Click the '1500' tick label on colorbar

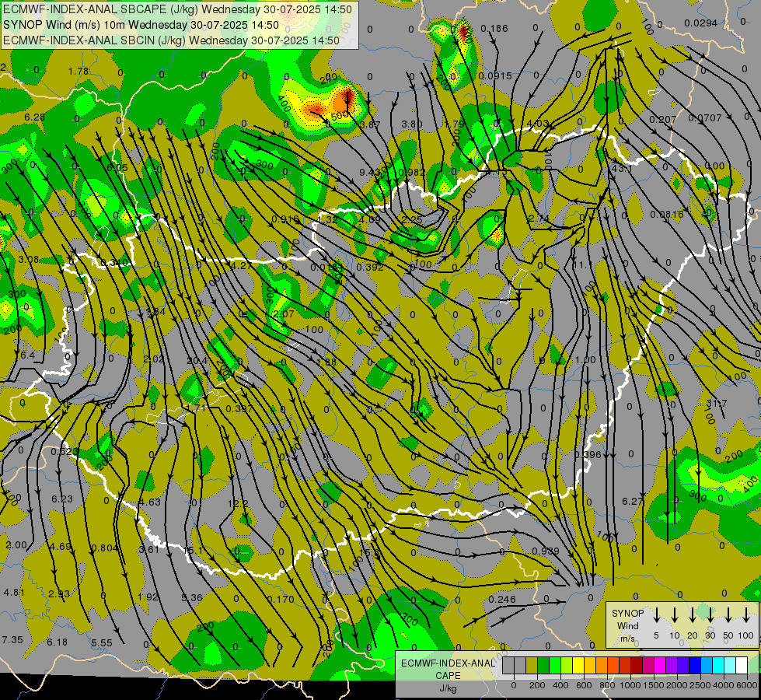[x=654, y=685]
